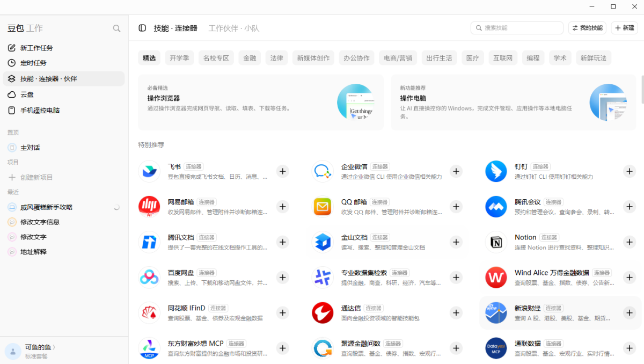
Task: Open 手机遥控电脑 in sidebar
Action: coord(64,110)
